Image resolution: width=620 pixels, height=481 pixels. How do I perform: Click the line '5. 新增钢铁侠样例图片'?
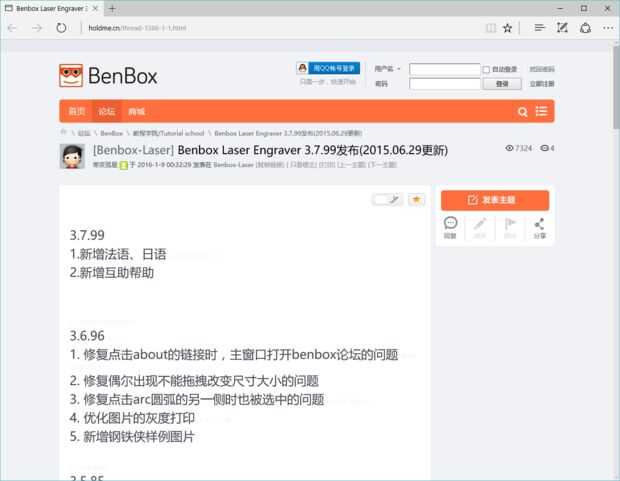click(132, 437)
